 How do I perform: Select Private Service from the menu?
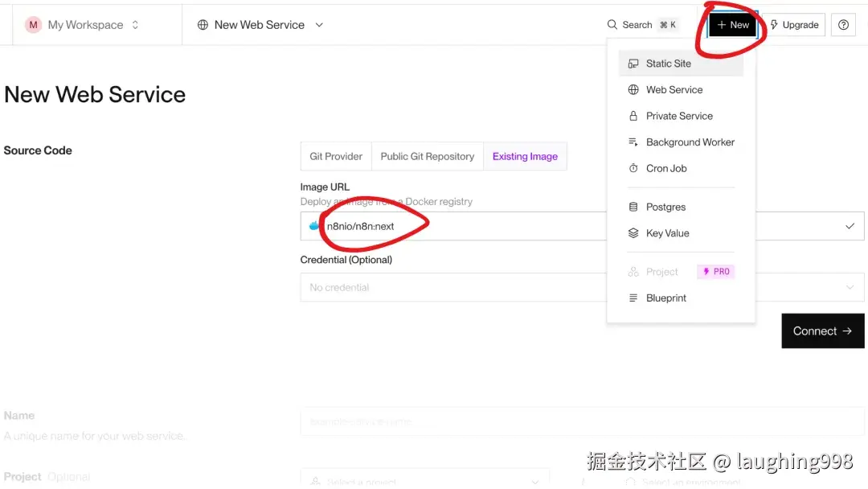click(681, 116)
